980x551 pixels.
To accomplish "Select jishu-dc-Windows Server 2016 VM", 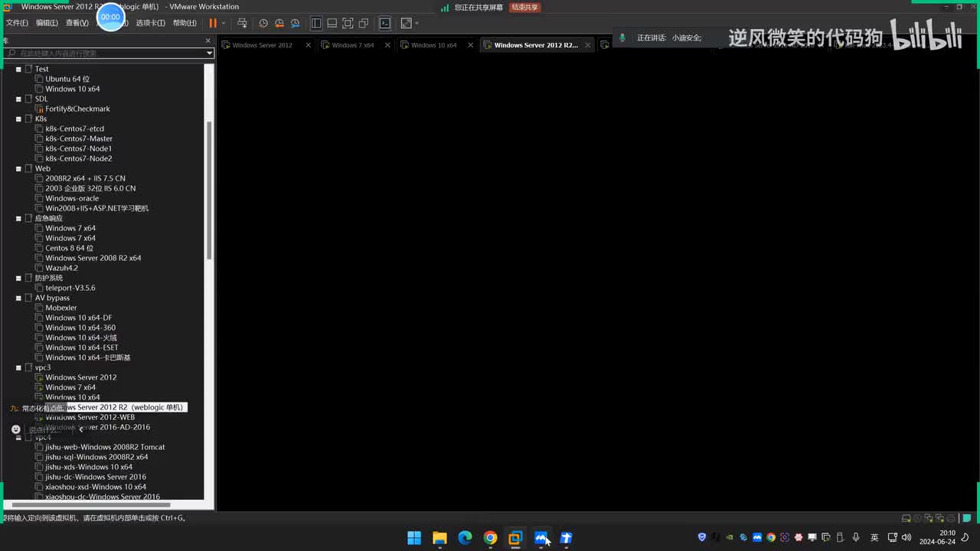I will [x=96, y=477].
